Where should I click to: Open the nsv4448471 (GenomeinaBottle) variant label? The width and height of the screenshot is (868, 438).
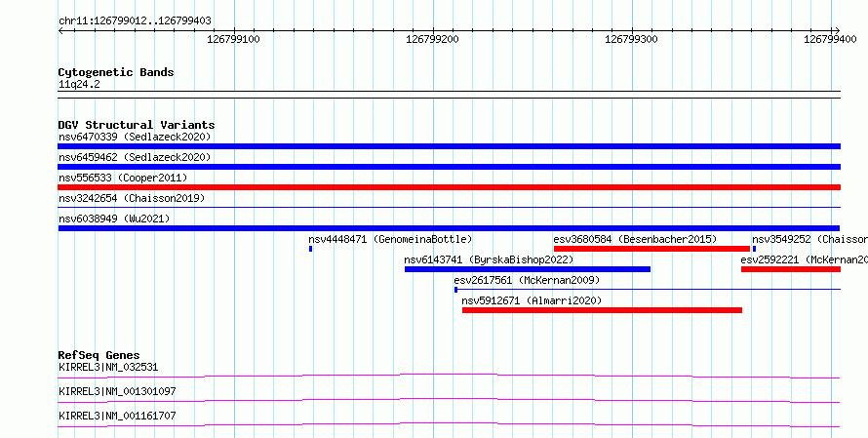point(390,239)
